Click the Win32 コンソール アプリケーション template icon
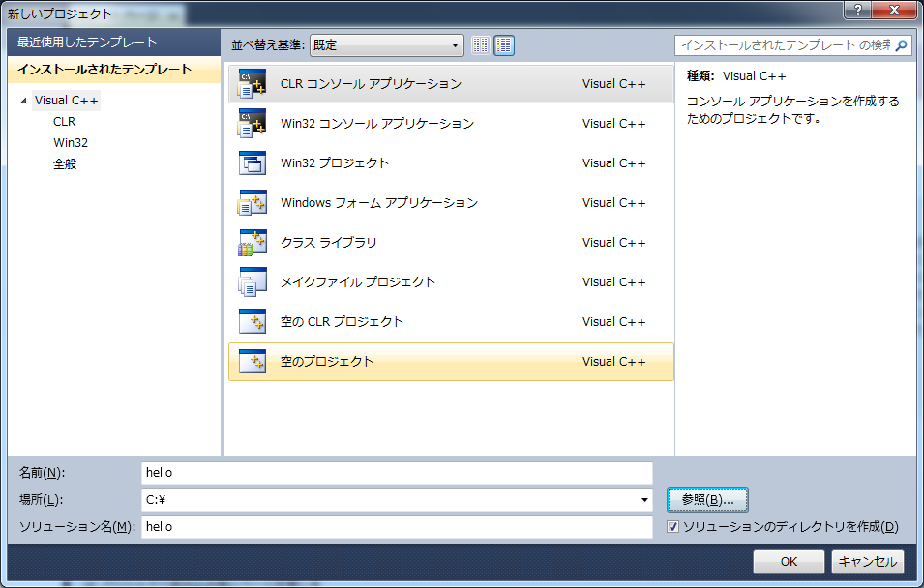 (x=253, y=123)
